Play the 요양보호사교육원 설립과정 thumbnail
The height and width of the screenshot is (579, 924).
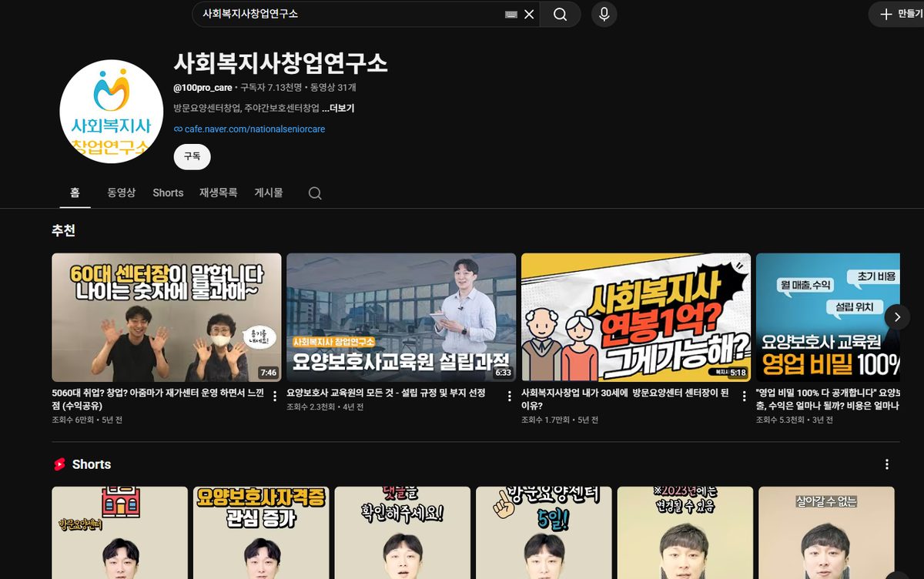pos(401,317)
